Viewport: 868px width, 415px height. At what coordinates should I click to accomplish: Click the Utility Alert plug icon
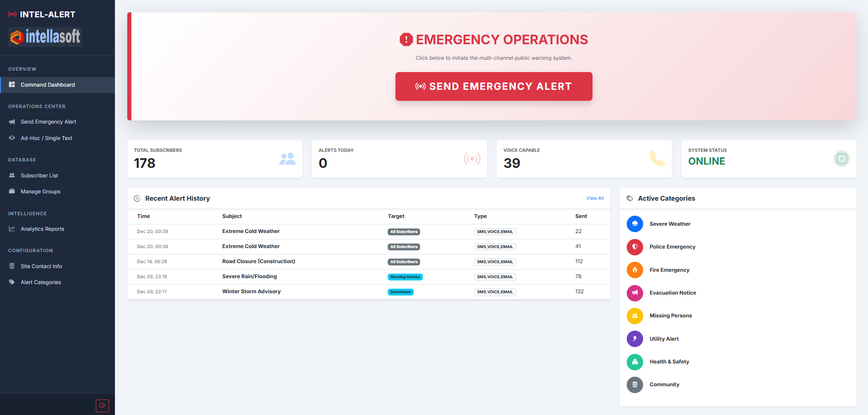pyautogui.click(x=634, y=339)
